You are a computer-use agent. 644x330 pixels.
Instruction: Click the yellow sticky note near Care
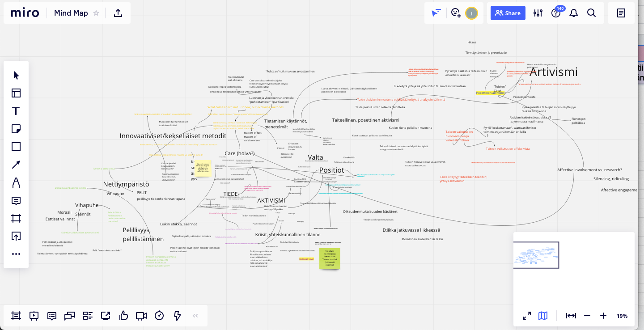tap(203, 168)
